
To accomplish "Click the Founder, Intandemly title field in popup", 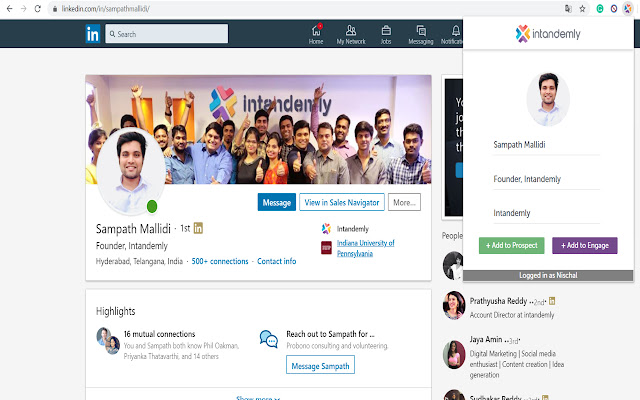I will click(546, 179).
